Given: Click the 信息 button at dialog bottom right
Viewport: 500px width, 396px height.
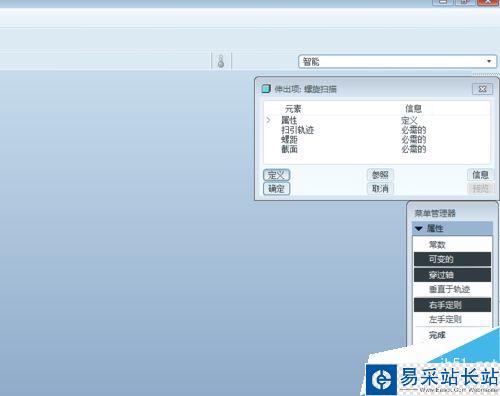Looking at the screenshot, I should click(x=480, y=175).
